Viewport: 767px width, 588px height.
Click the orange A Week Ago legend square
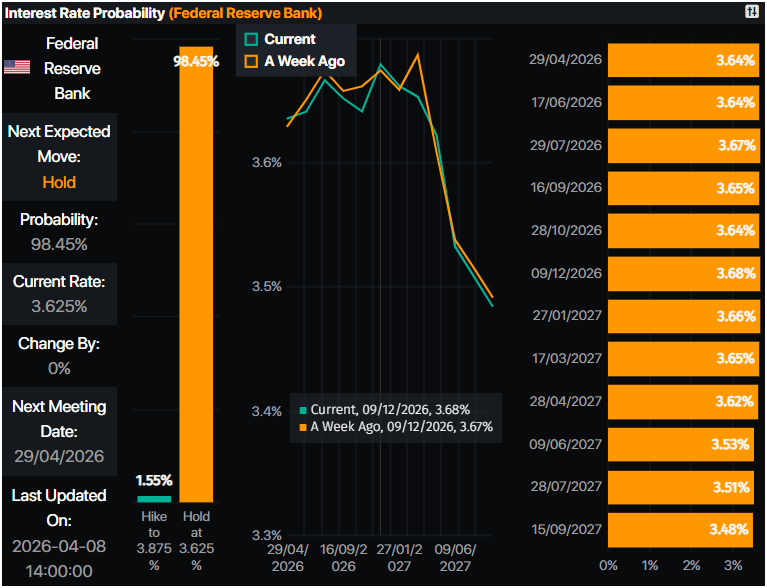[251, 61]
